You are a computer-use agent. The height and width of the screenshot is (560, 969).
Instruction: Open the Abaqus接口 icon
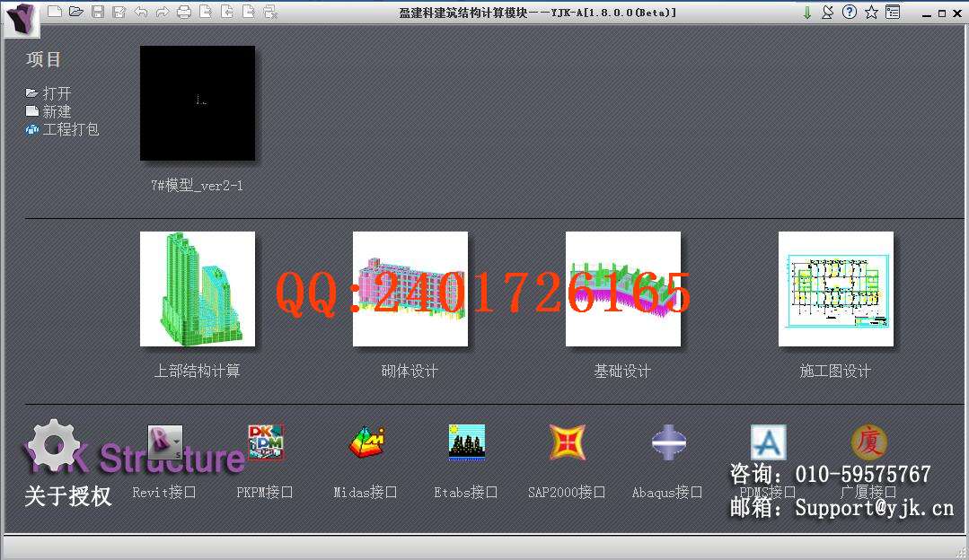668,442
